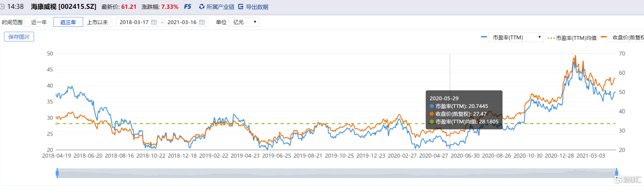Open the 市盈率(TTM) indicator dropdown
Viewport: 644px width, 186px height.
tap(517, 37)
